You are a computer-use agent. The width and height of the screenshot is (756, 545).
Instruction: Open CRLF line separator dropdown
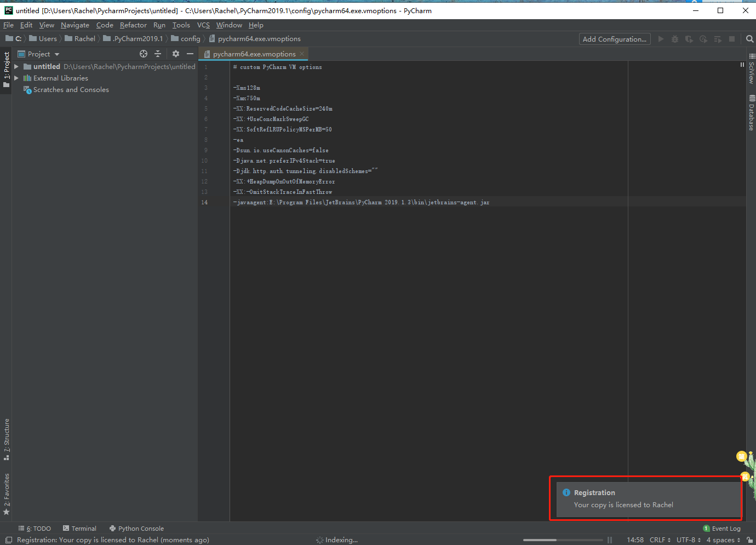point(660,540)
